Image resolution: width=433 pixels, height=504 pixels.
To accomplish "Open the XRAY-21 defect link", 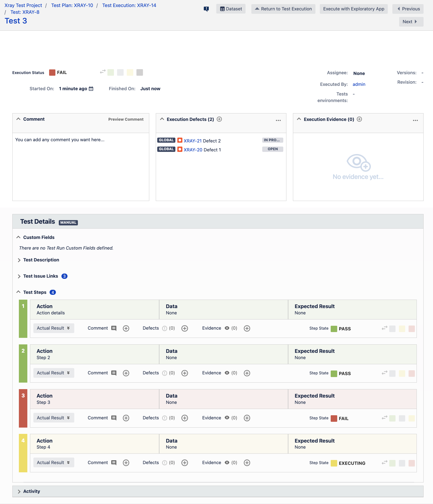I will click(192, 141).
